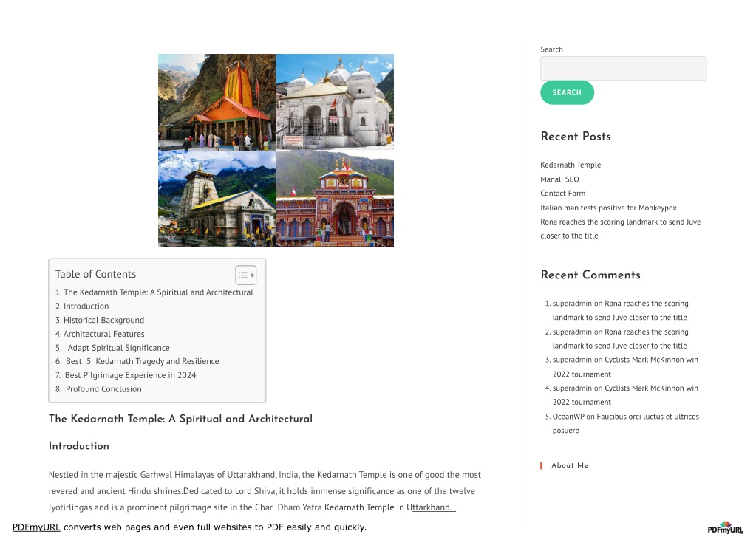Click the Uttarkhand underlined link in paragraph
Viewport: 756px width, 534px height.
click(x=434, y=507)
